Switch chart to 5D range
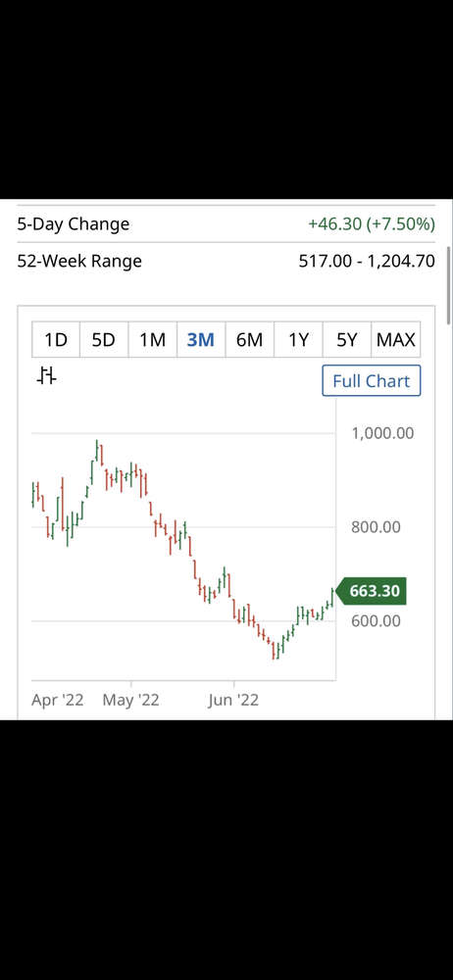This screenshot has width=453, height=980. 104,339
